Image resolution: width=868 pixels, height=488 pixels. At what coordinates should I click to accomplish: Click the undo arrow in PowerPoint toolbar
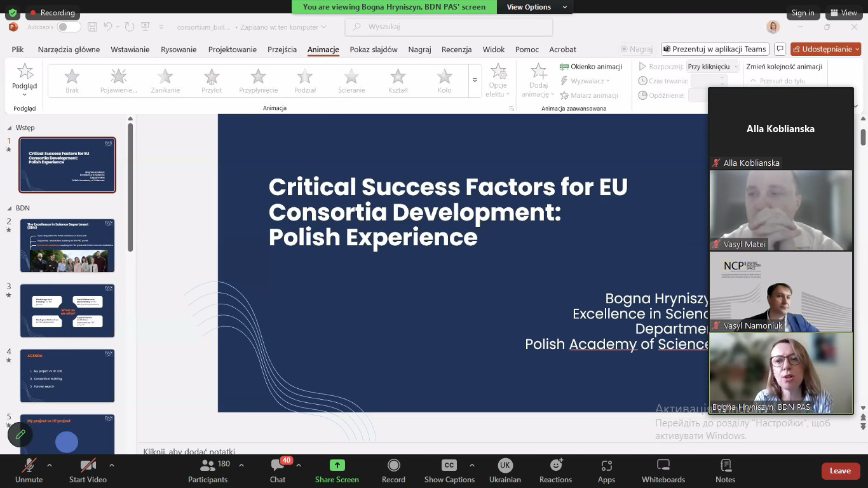coord(108,27)
